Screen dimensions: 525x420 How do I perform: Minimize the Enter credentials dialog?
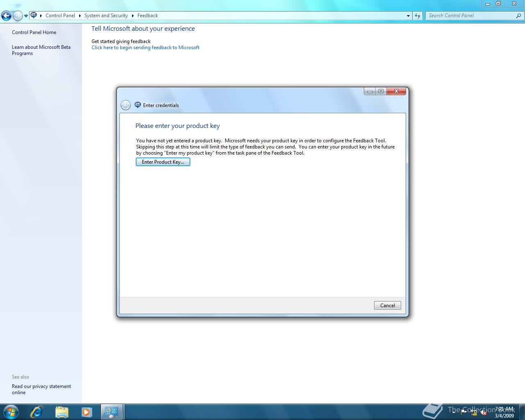pyautogui.click(x=370, y=91)
